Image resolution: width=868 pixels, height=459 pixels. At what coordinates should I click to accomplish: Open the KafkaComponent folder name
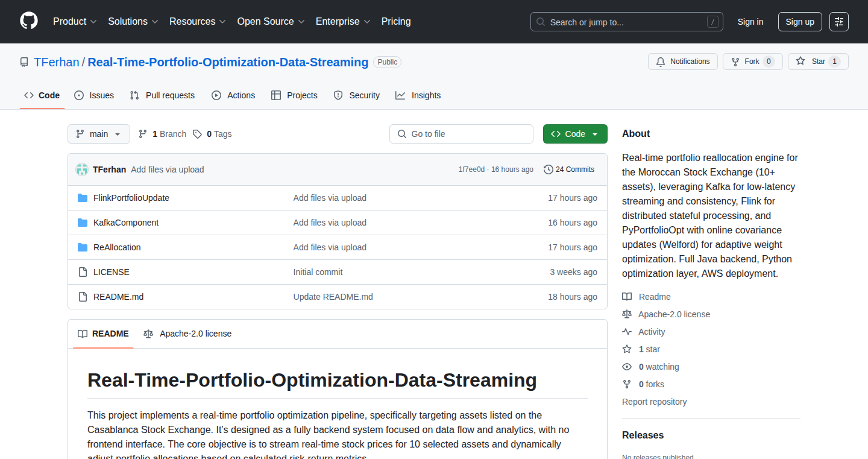(x=126, y=223)
